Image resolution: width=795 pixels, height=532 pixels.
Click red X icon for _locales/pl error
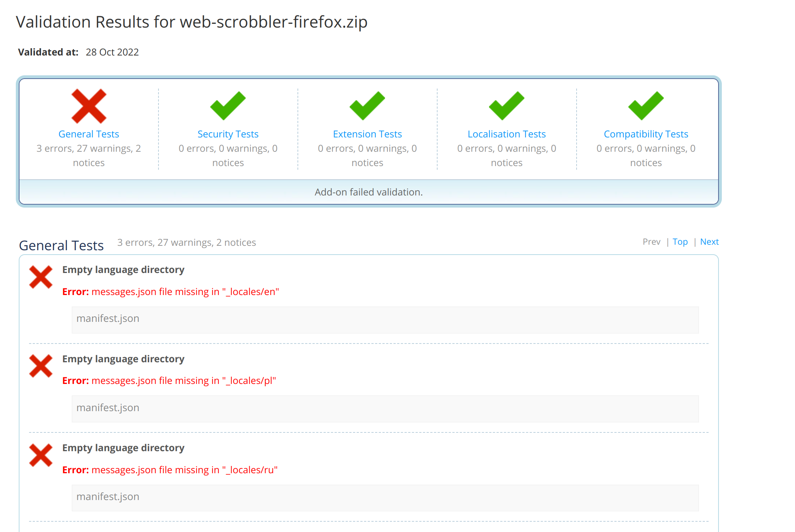tap(41, 366)
